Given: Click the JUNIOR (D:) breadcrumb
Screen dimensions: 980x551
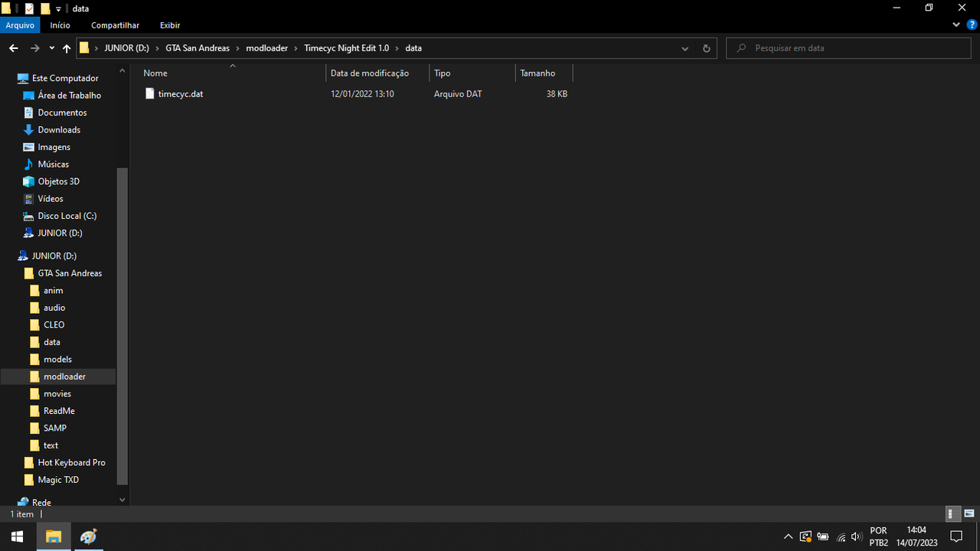Looking at the screenshot, I should pyautogui.click(x=126, y=48).
